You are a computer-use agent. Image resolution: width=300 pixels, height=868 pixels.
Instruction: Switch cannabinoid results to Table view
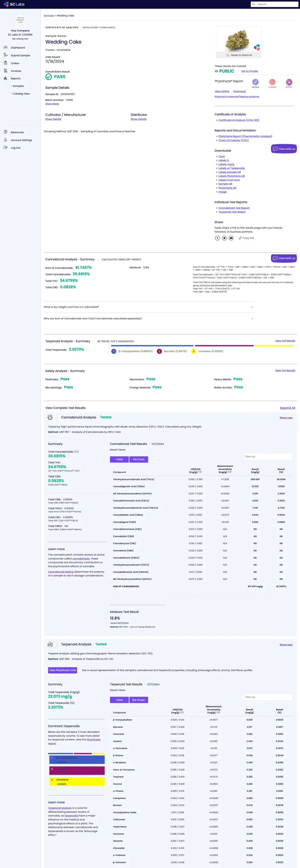click(x=119, y=459)
